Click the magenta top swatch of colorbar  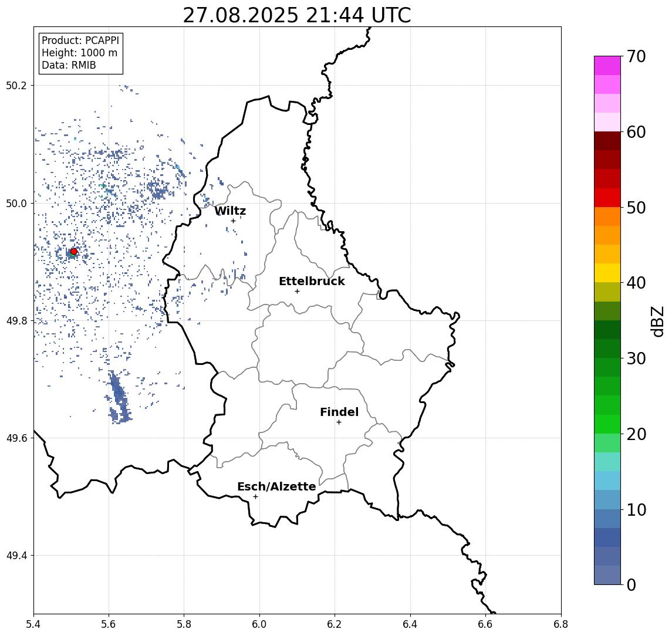[607, 66]
